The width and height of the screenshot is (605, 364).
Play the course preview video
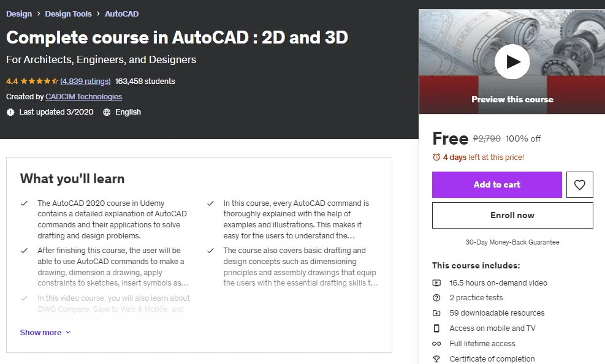[512, 62]
